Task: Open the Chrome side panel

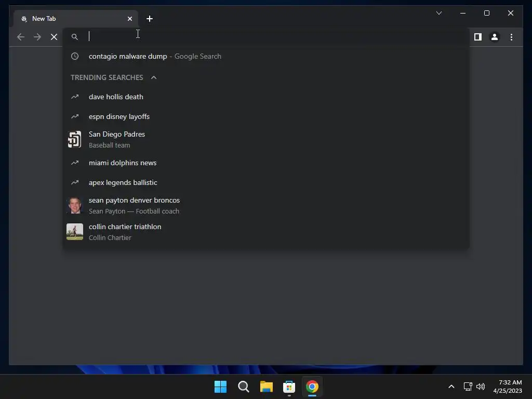Action: click(478, 37)
